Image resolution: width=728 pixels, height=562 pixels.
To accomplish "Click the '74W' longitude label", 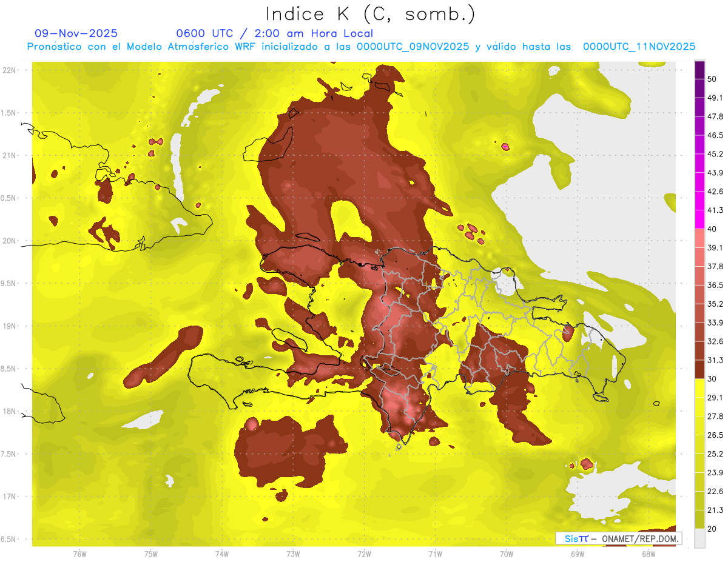I will point(222,554).
